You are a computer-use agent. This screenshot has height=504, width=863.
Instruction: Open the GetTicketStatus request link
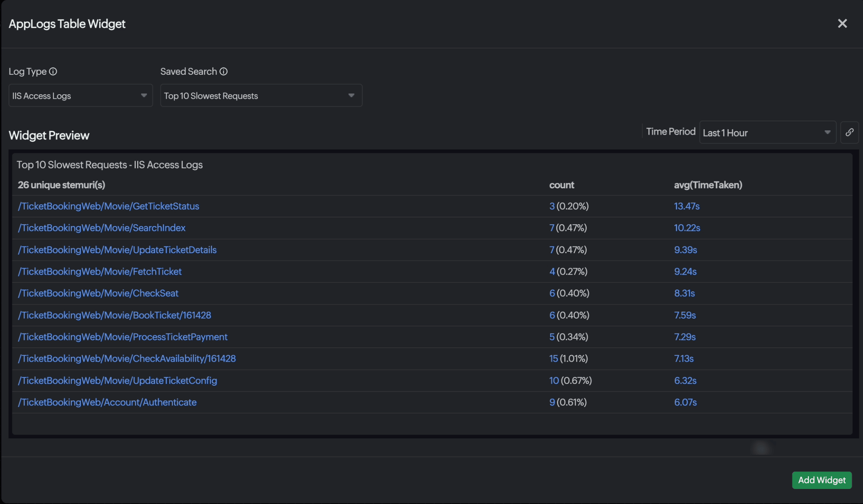click(109, 206)
